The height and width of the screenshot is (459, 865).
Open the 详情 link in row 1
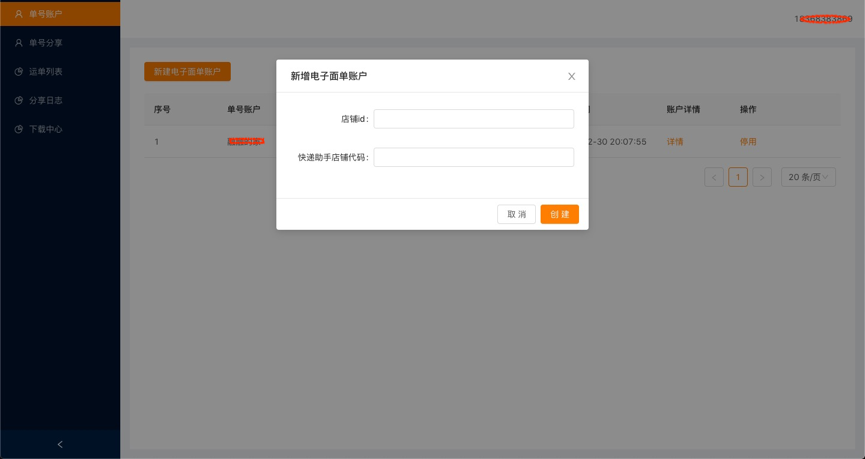675,142
